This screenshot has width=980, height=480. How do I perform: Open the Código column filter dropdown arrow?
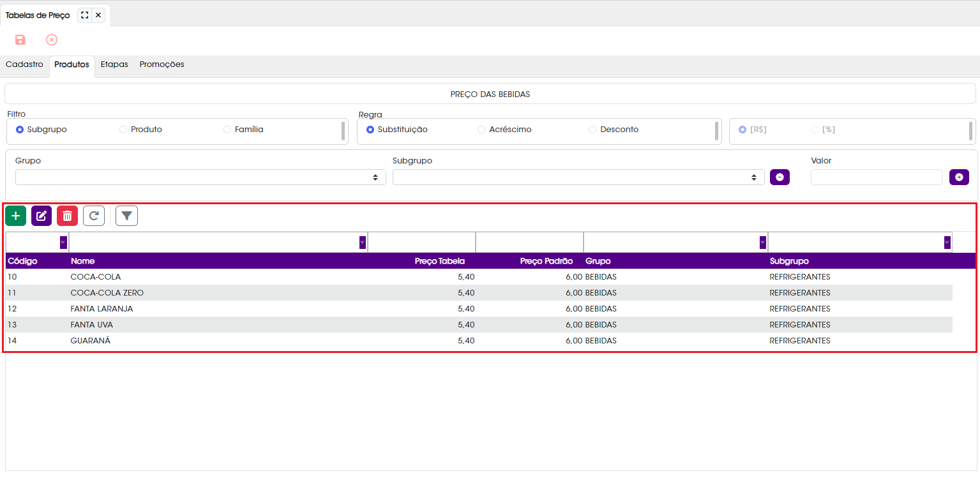pos(63,243)
